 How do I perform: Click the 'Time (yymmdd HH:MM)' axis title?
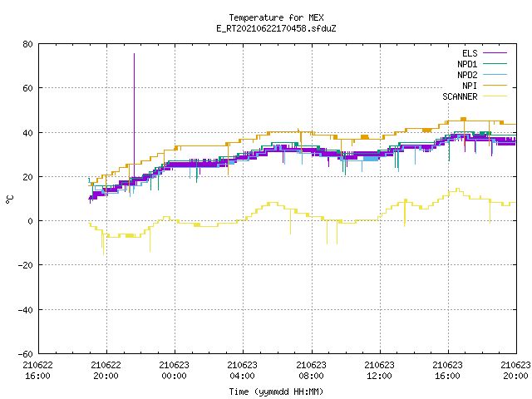point(276,392)
